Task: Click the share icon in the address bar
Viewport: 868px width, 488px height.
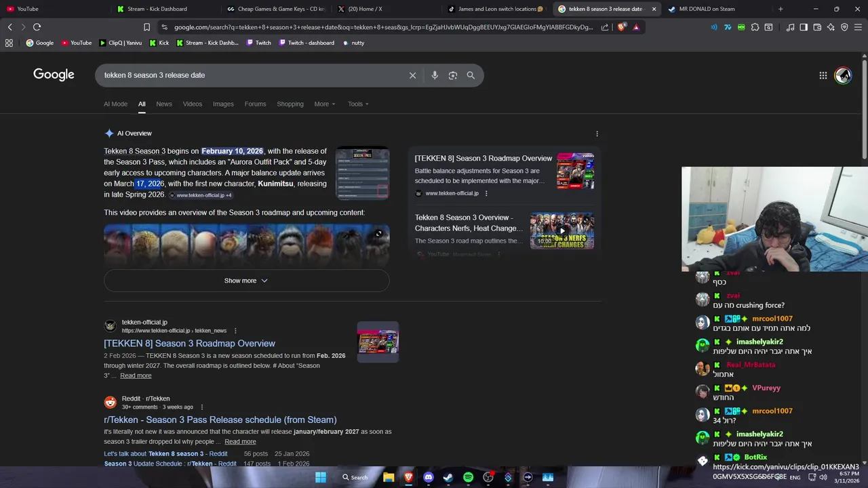Action: click(x=605, y=27)
